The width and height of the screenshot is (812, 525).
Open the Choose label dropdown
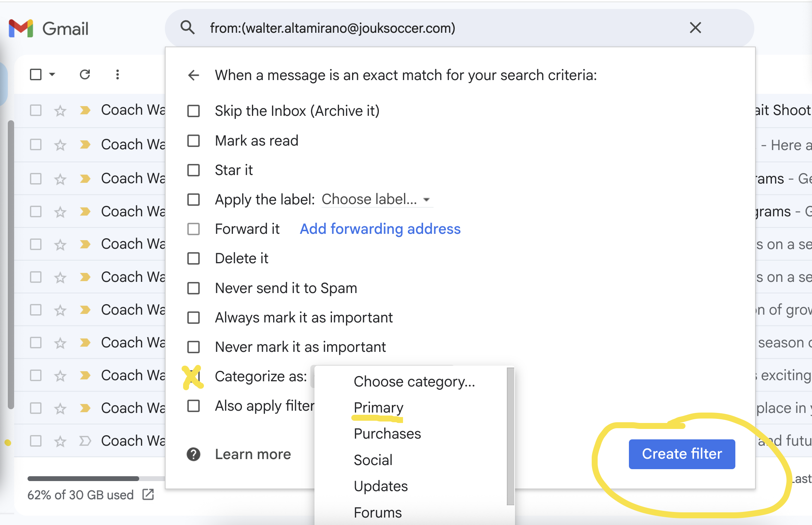click(x=377, y=200)
